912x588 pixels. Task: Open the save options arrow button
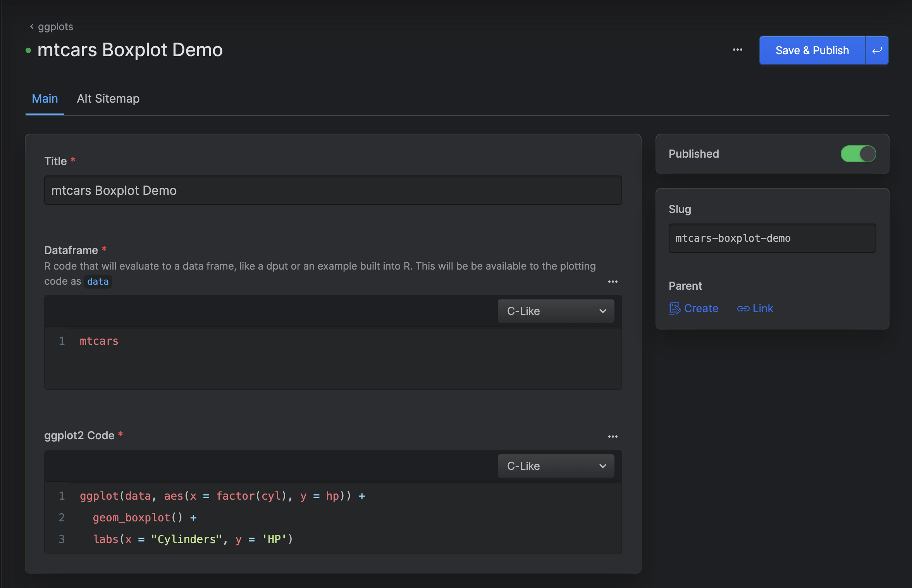(x=877, y=50)
